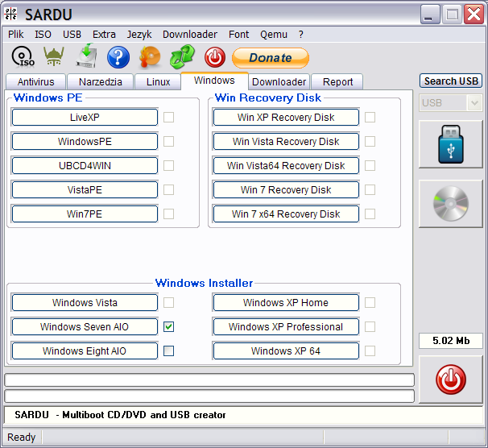The height and width of the screenshot is (448, 488).
Task: Open the Downloader menu
Action: pos(190,35)
